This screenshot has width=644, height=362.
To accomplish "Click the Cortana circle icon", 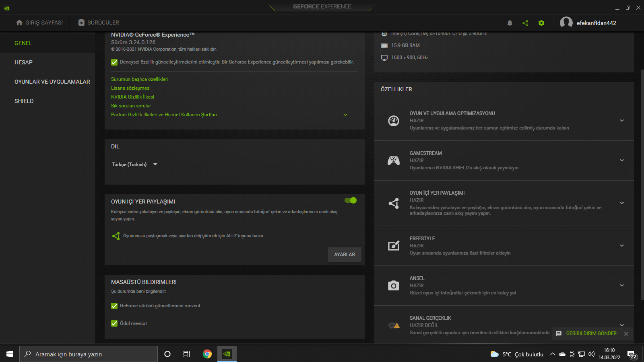I will click(x=167, y=354).
